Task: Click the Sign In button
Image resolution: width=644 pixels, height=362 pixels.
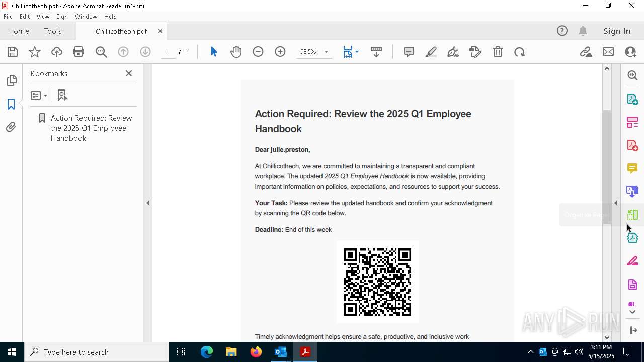Action: [x=617, y=31]
